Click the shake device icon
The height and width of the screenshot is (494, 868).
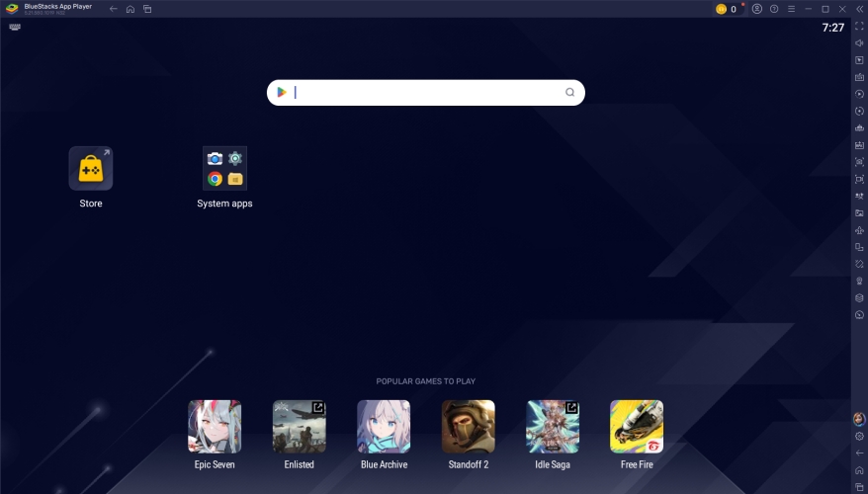tap(859, 264)
